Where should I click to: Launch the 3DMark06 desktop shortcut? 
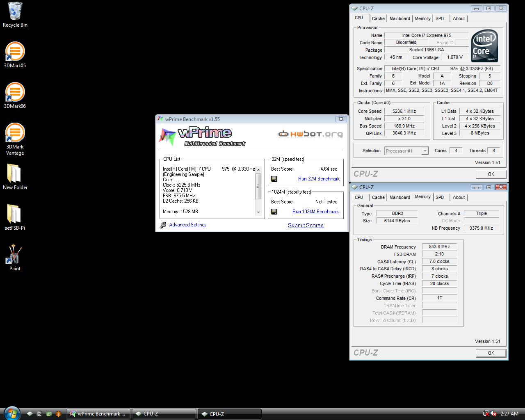[15, 95]
